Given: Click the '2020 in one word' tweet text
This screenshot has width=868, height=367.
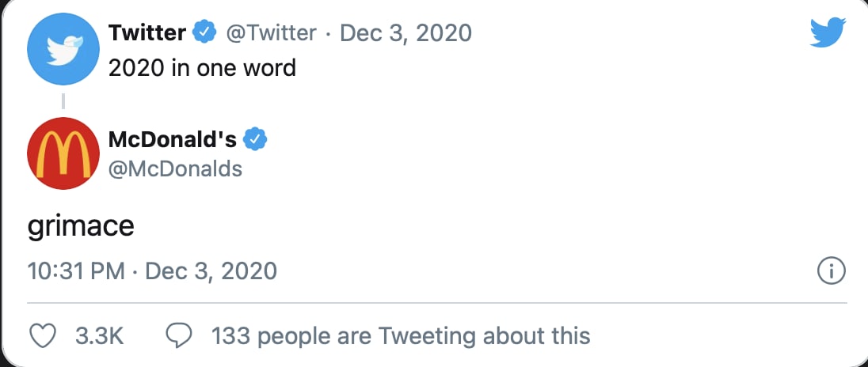Looking at the screenshot, I should 202,67.
